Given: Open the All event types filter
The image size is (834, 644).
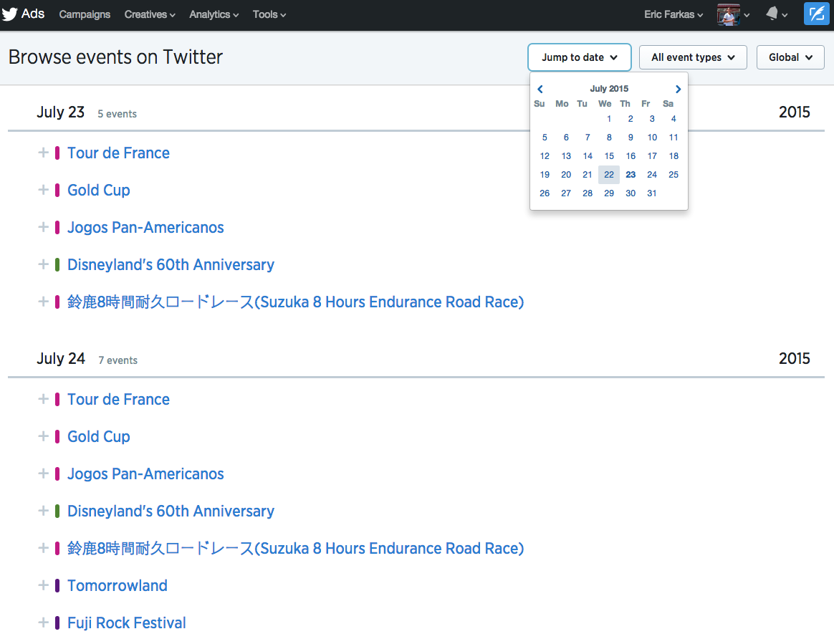Looking at the screenshot, I should (x=693, y=57).
